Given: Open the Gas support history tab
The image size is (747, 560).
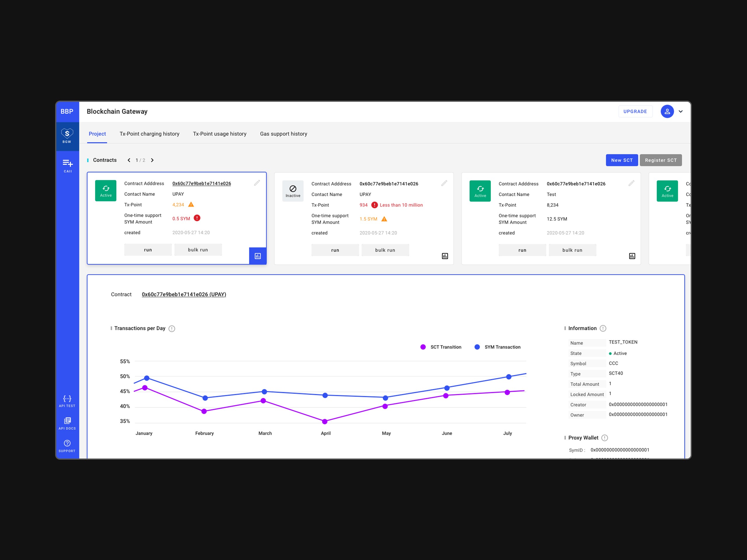Looking at the screenshot, I should point(283,134).
